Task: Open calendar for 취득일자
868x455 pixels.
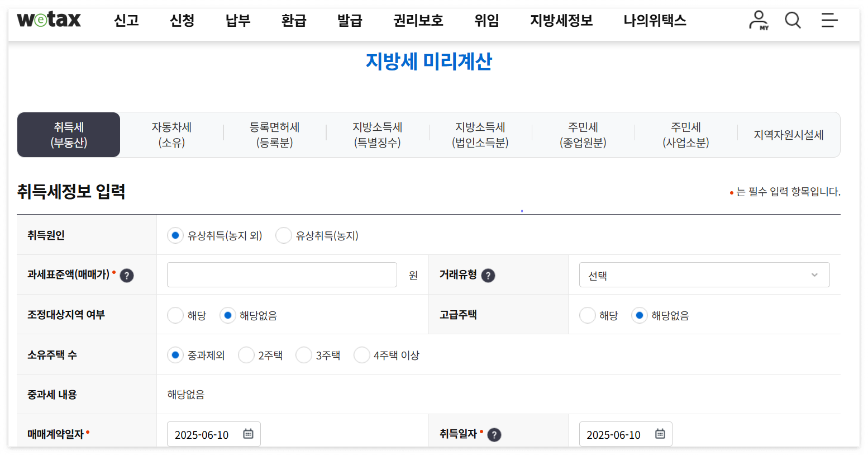Action: click(x=660, y=434)
